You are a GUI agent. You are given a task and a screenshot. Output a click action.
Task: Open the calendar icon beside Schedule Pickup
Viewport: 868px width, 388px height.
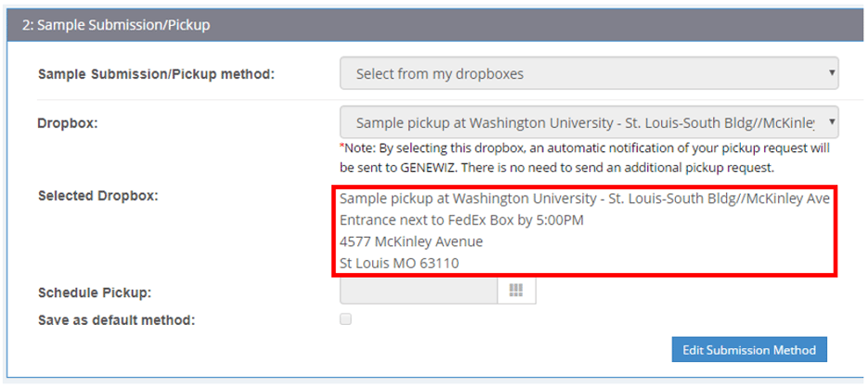516,291
